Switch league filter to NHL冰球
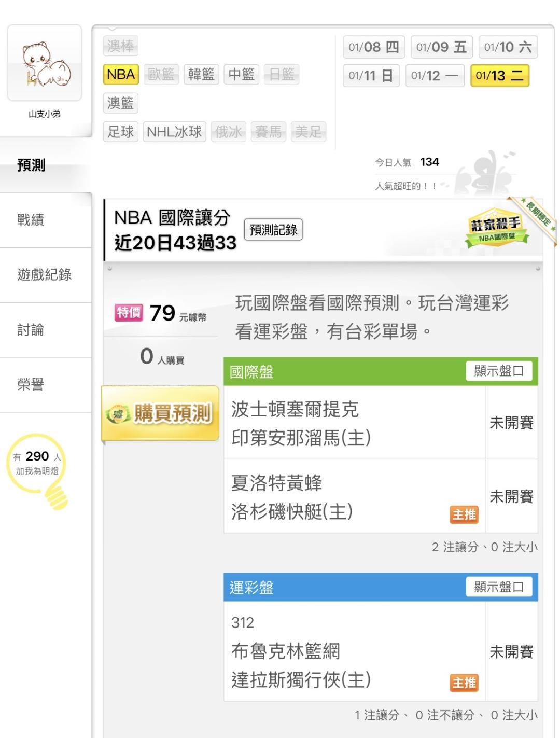 (174, 132)
